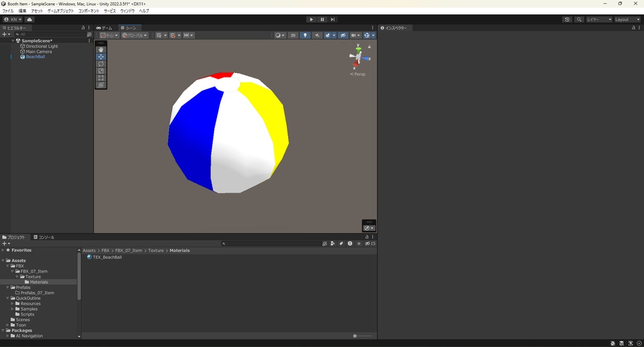Open the cloud services button
The width and height of the screenshot is (644, 347).
tap(30, 20)
